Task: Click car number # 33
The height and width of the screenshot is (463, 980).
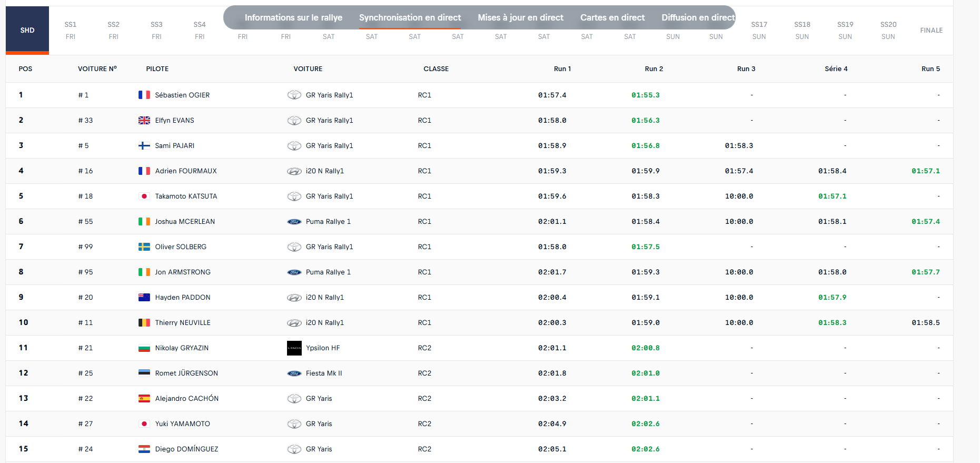Action: (x=85, y=120)
